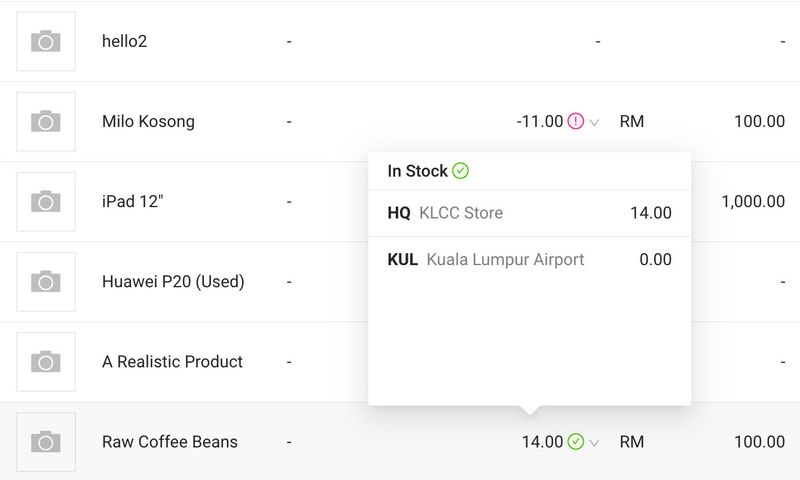Open the Huawei P20 (Used) product

click(173, 282)
